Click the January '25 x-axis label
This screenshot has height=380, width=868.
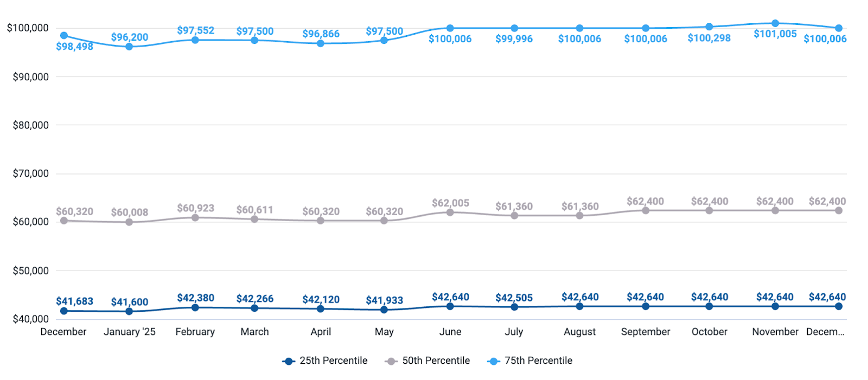(x=130, y=332)
